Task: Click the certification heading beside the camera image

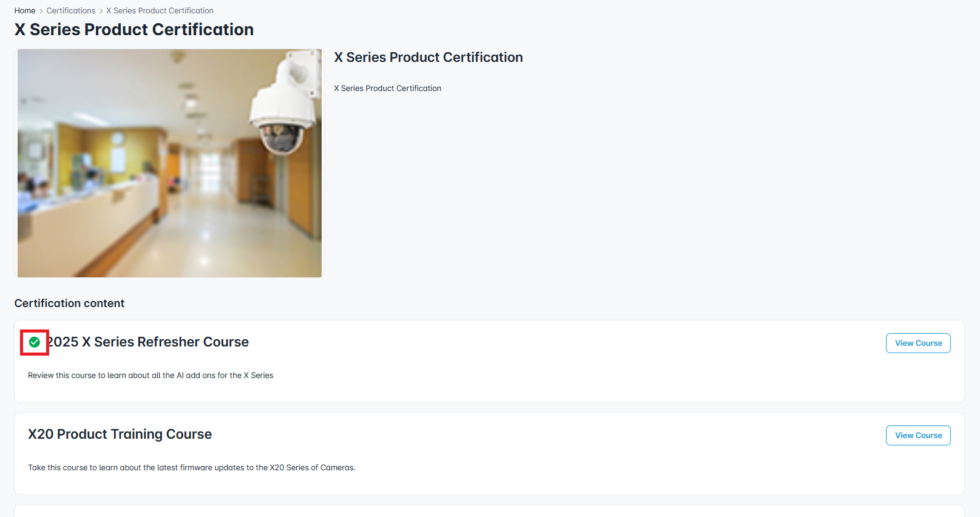Action: pyautogui.click(x=428, y=58)
